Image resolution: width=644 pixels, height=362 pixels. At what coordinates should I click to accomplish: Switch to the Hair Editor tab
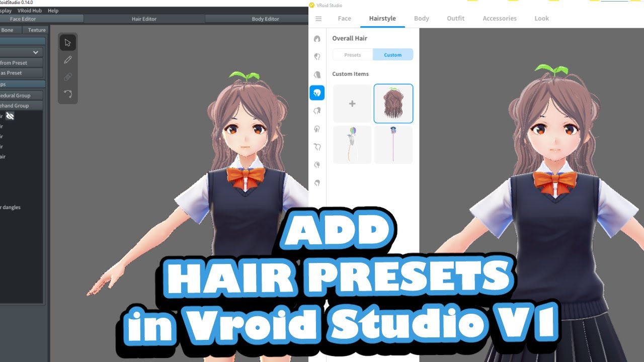pyautogui.click(x=144, y=19)
